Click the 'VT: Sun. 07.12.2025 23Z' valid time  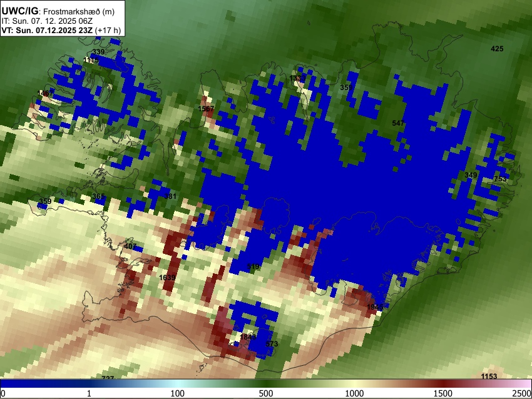pyautogui.click(x=47, y=30)
